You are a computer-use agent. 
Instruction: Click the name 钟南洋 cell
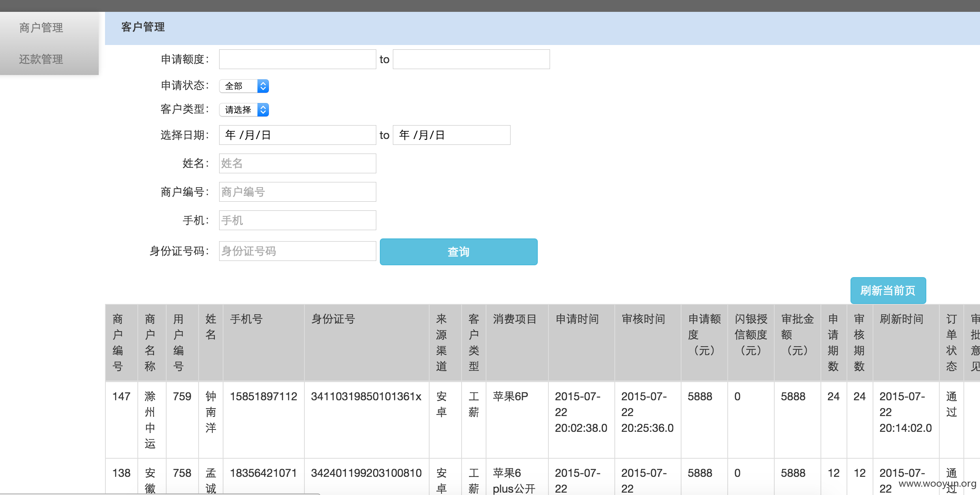point(211,420)
